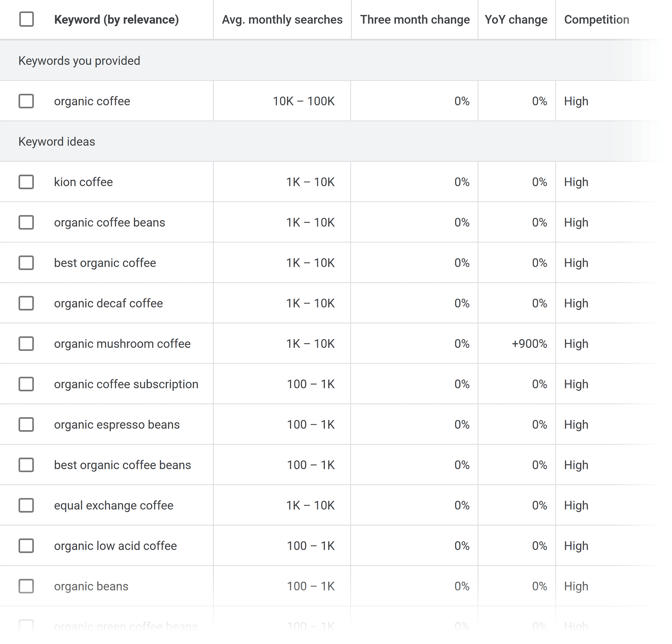Select the 'equal exchange coffee' checkbox
This screenshot has height=644, width=672.
coord(26,506)
